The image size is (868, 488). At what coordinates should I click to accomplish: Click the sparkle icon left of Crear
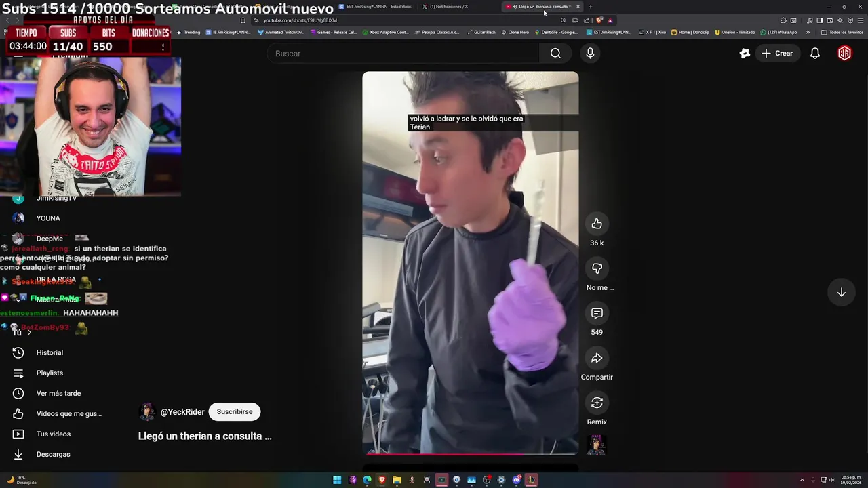[x=745, y=54]
